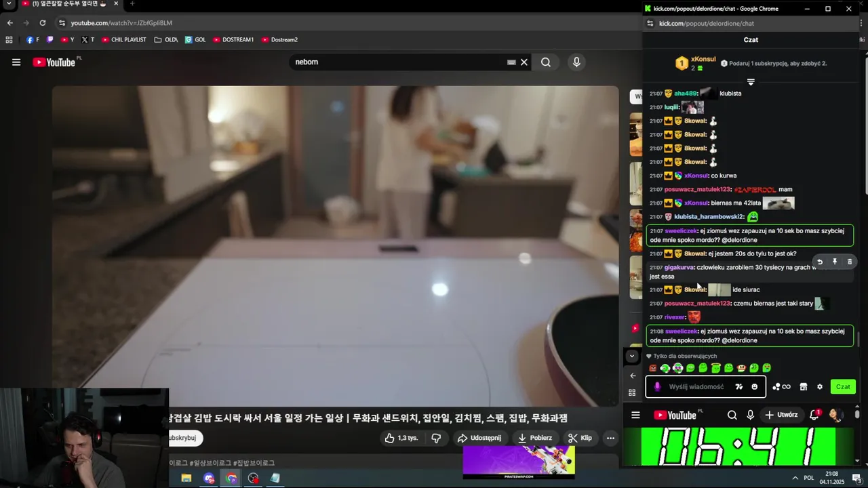Go back in the main browser toolbar
868x488 pixels.
click(x=10, y=23)
